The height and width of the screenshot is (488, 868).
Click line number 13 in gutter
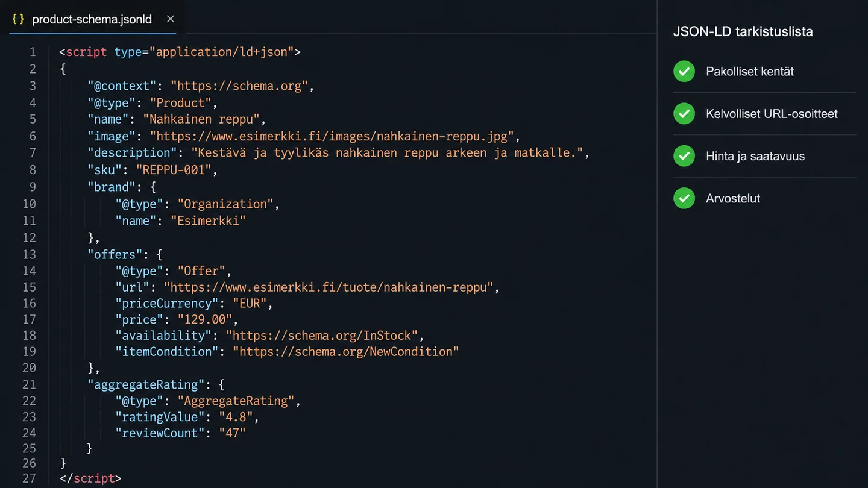click(29, 254)
